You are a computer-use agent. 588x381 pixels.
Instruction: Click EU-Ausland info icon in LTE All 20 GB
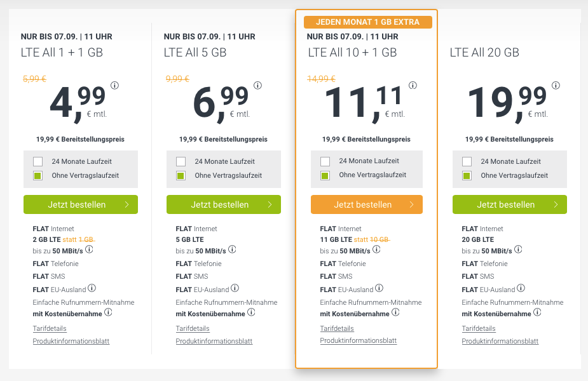point(521,288)
